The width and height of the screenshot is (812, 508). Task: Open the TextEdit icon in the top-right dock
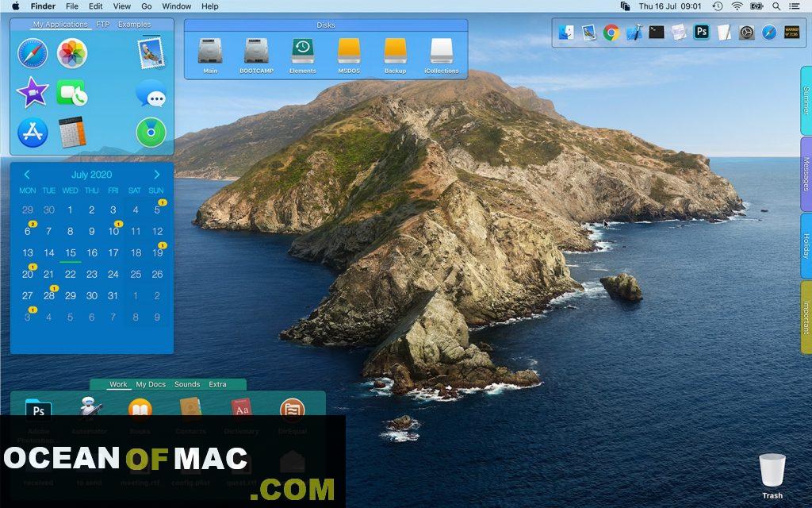[724, 32]
